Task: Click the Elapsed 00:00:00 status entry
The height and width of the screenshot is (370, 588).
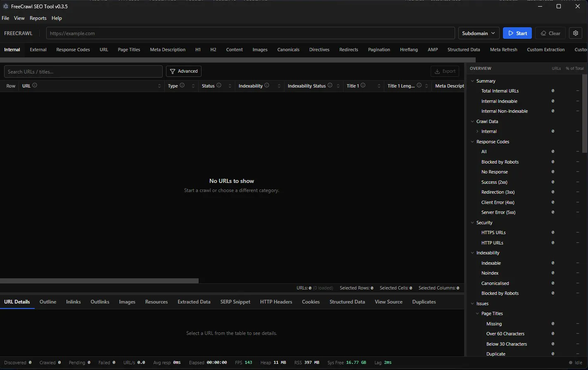Action: (208, 363)
